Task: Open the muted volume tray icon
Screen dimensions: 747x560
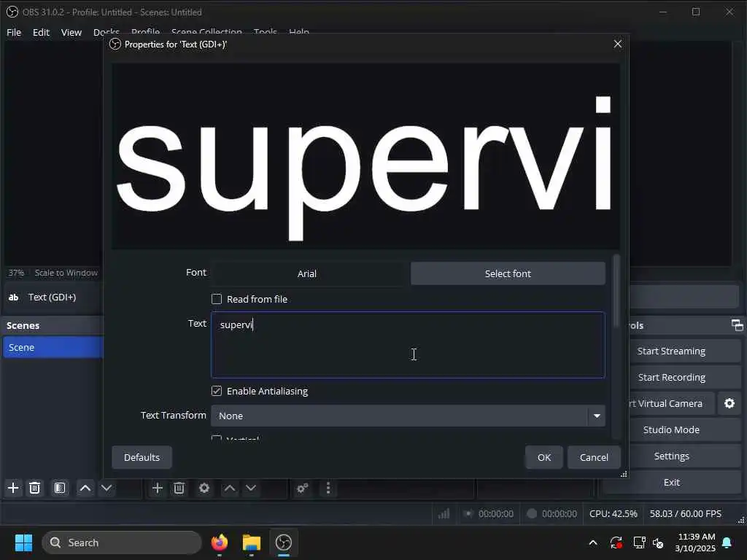Action: (x=659, y=542)
